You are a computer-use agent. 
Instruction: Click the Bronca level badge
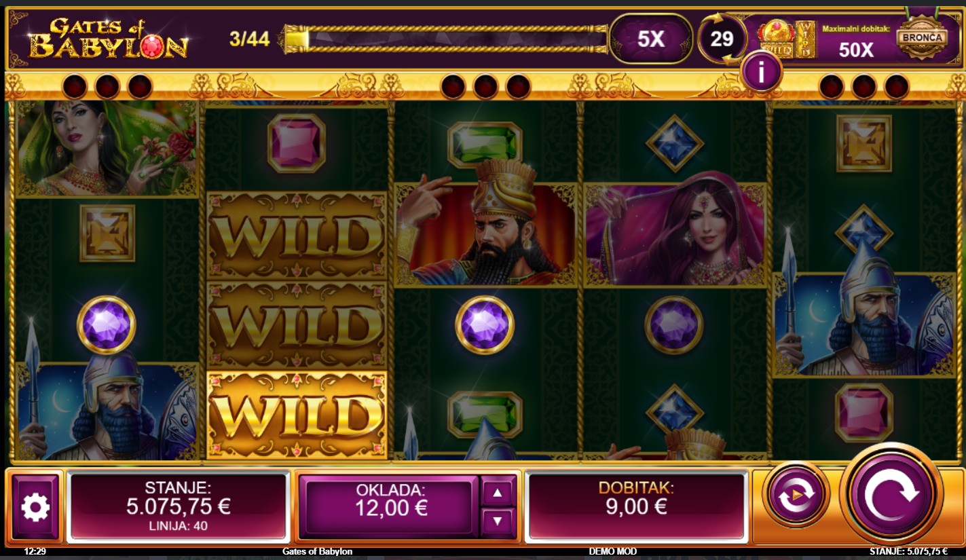click(921, 38)
